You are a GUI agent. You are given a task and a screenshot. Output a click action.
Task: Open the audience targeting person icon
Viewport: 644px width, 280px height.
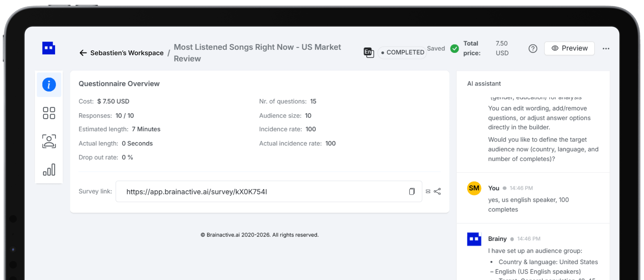pos(49,141)
